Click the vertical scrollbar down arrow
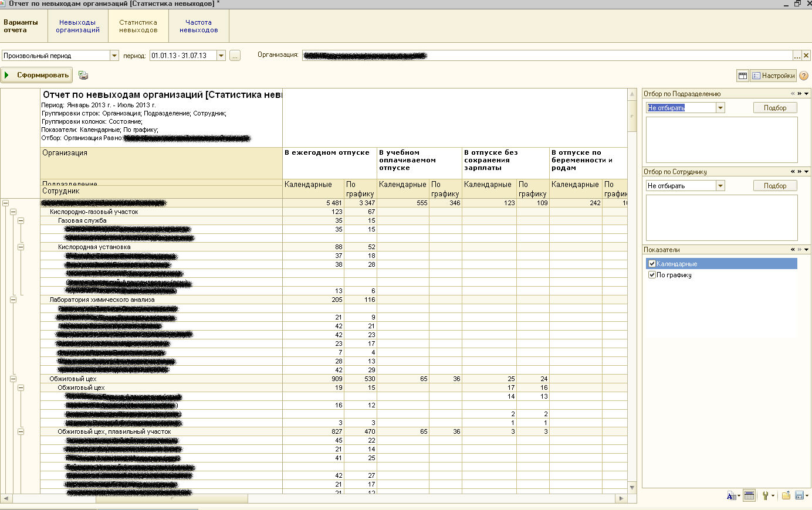 (x=632, y=487)
